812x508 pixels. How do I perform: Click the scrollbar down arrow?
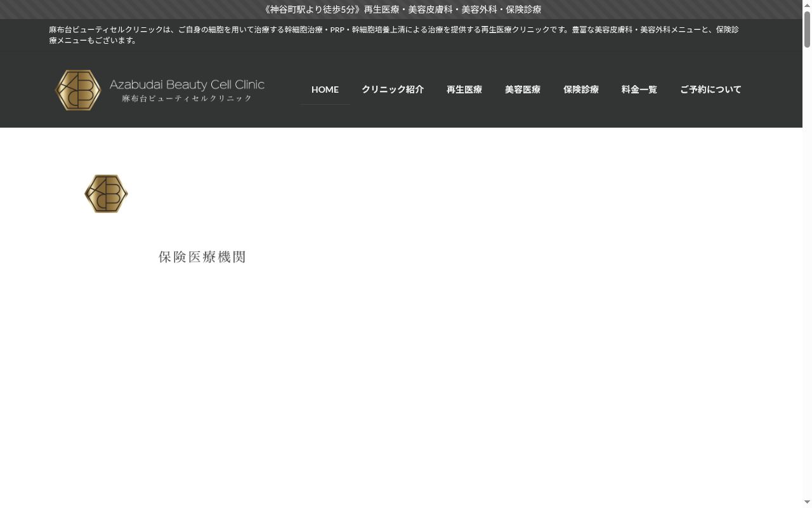(x=807, y=503)
